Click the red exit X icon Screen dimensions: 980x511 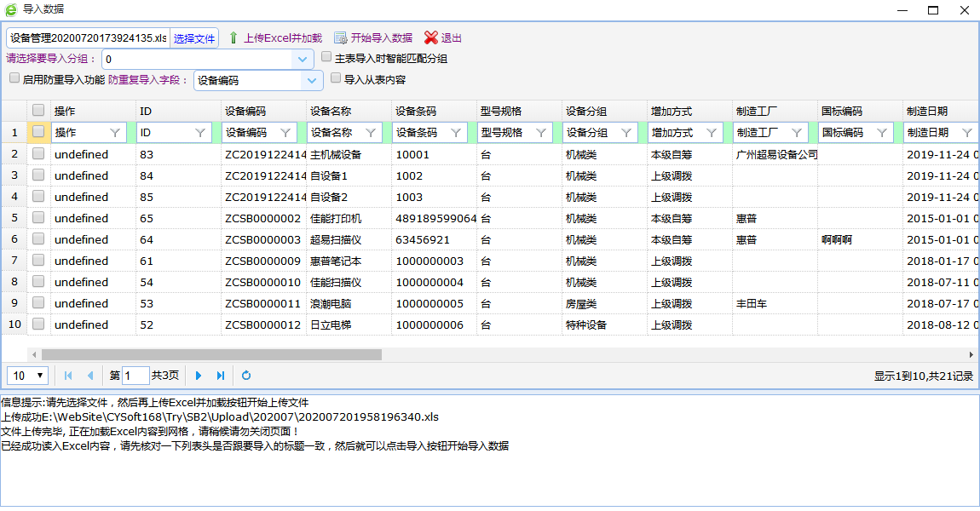(x=431, y=38)
